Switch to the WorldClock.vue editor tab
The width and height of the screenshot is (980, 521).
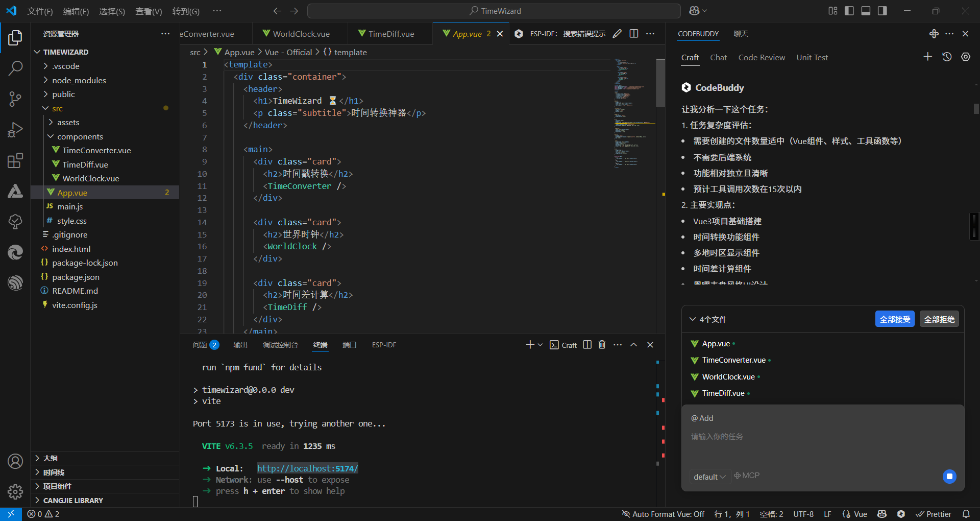point(301,34)
